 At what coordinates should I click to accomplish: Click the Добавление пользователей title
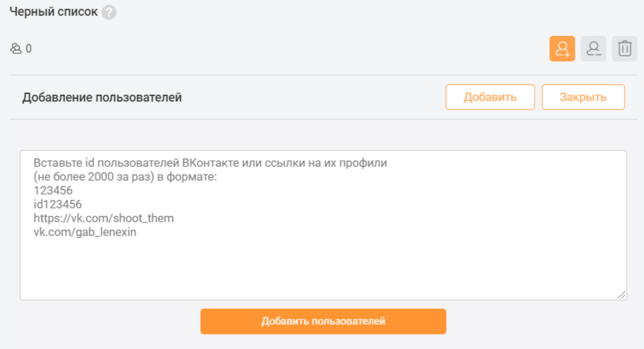pos(102,98)
